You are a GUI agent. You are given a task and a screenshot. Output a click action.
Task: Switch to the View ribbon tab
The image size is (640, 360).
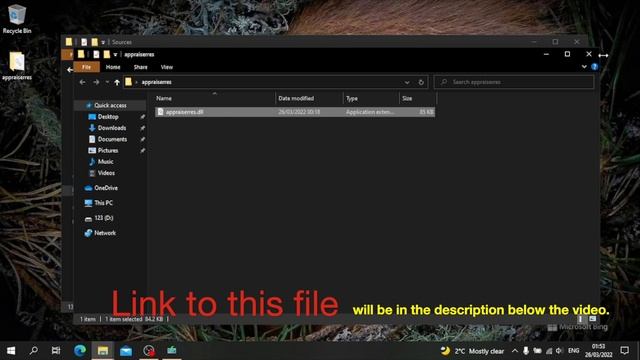tap(167, 67)
